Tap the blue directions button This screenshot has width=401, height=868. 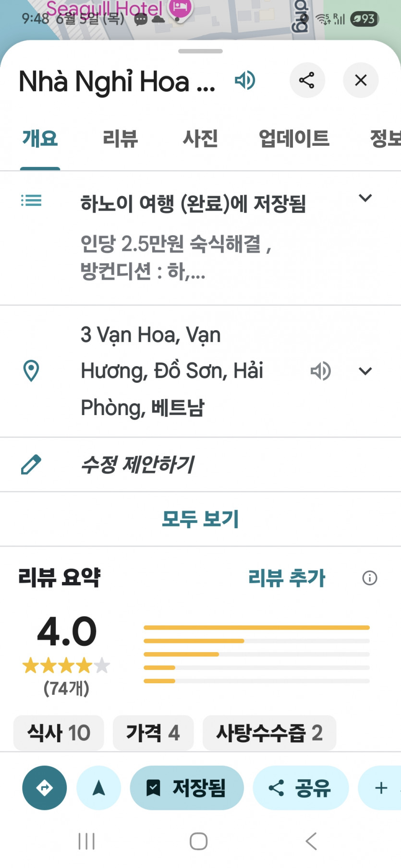45,788
